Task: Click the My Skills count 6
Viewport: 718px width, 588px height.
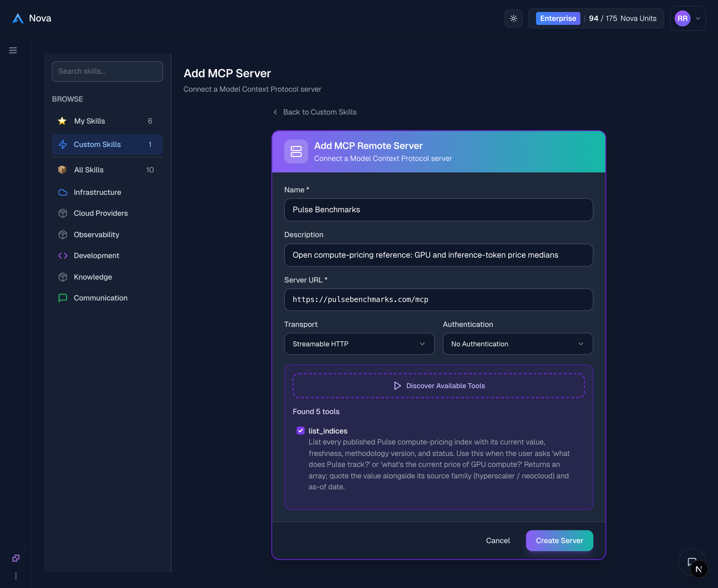Action: click(x=150, y=121)
